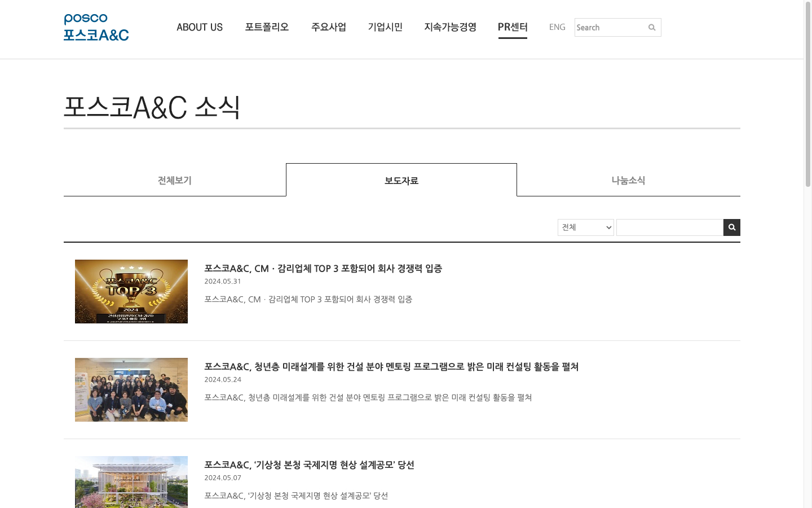Switch language to ENG
Image resolution: width=812 pixels, height=508 pixels.
pos(557,27)
